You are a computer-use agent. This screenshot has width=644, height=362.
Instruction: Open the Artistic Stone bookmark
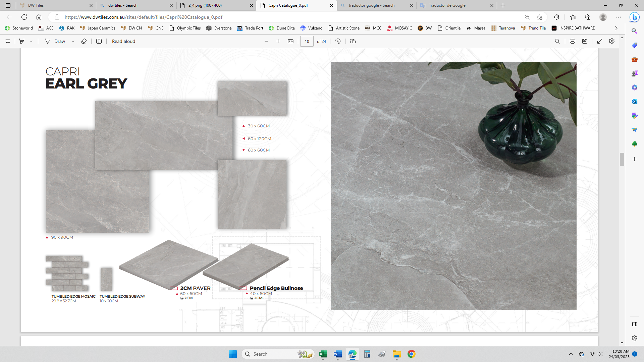click(x=344, y=28)
